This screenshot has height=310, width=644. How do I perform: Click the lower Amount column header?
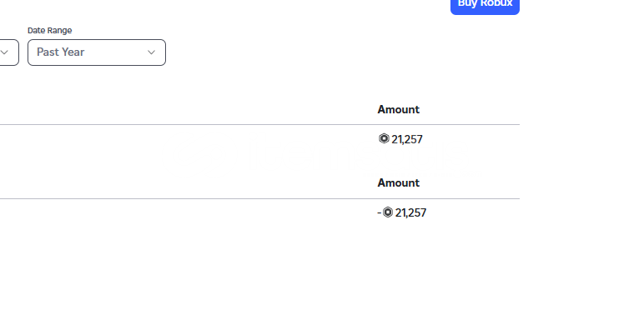pyautogui.click(x=399, y=182)
